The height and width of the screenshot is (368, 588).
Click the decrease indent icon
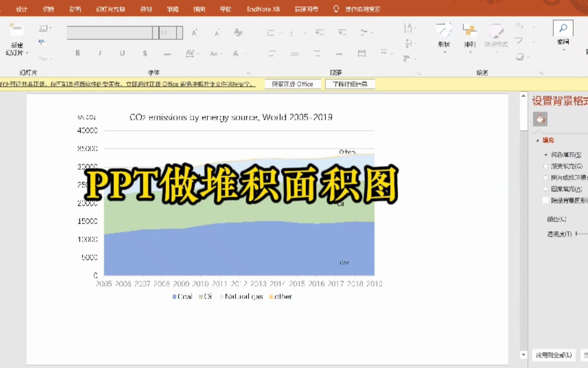[319, 32]
